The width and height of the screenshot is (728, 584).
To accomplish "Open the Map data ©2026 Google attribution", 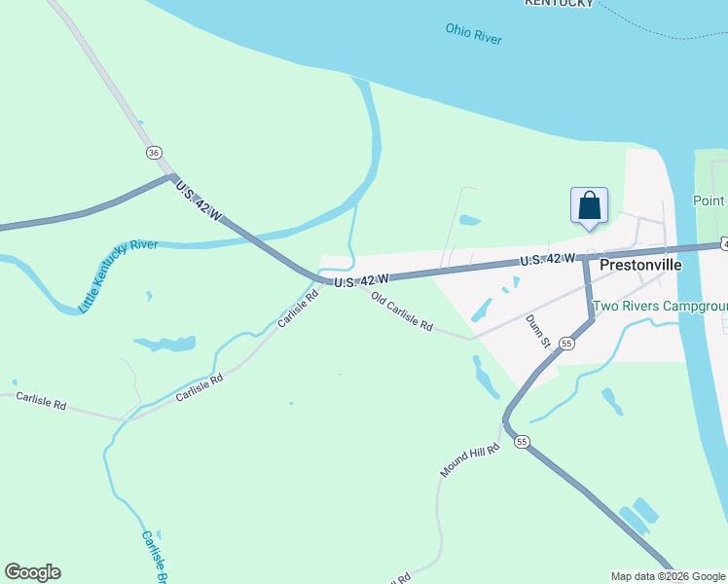I will pyautogui.click(x=668, y=576).
